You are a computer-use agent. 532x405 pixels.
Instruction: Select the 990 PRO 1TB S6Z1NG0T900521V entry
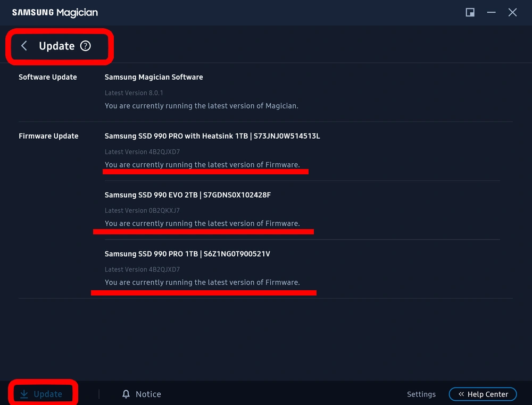click(x=187, y=254)
